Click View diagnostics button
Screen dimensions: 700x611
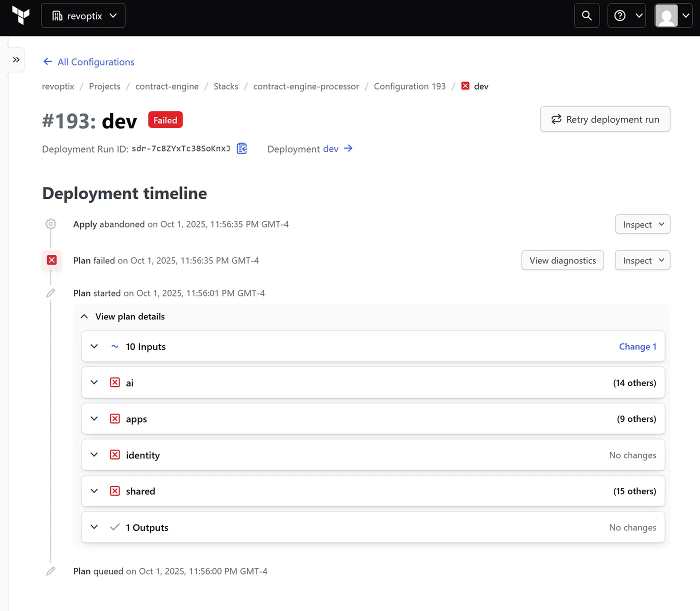pyautogui.click(x=562, y=260)
